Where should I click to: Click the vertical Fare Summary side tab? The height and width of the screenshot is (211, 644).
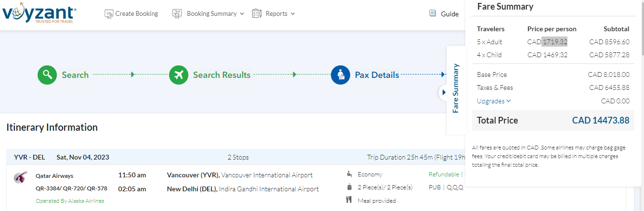coord(456,88)
